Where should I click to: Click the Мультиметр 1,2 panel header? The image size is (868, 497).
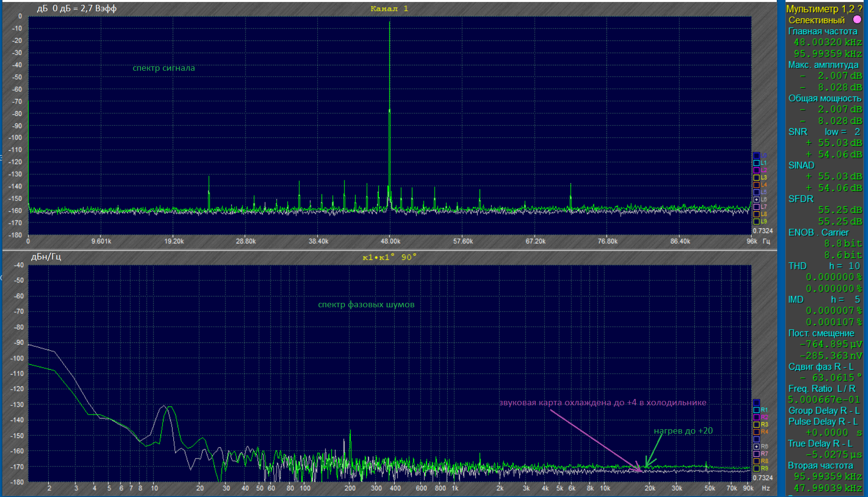[820, 9]
